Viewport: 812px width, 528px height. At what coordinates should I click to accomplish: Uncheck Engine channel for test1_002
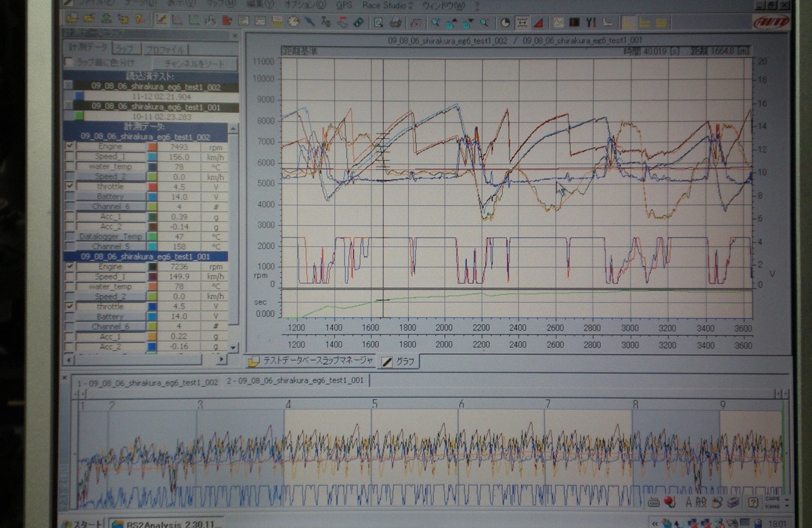69,146
